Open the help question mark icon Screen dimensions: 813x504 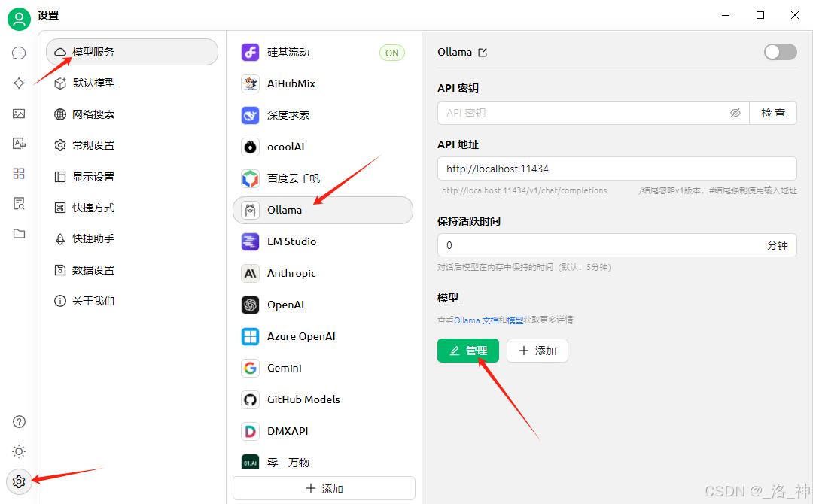coord(19,422)
